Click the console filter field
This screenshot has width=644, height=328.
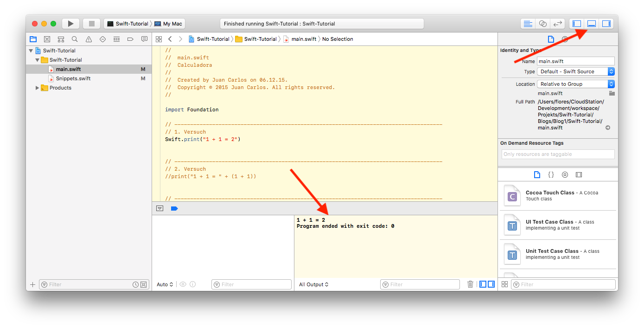(x=420, y=284)
